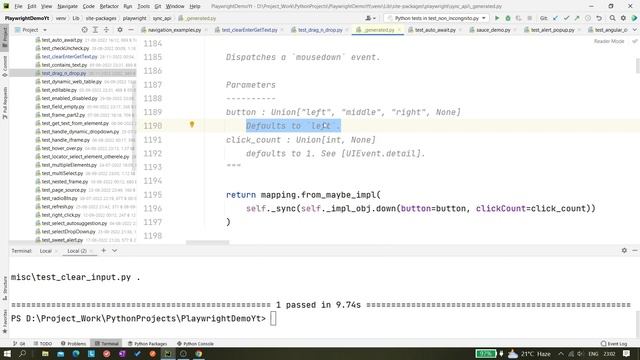This screenshot has width=640, height=360.
Task: Open the Window menu
Action: click(175, 7)
